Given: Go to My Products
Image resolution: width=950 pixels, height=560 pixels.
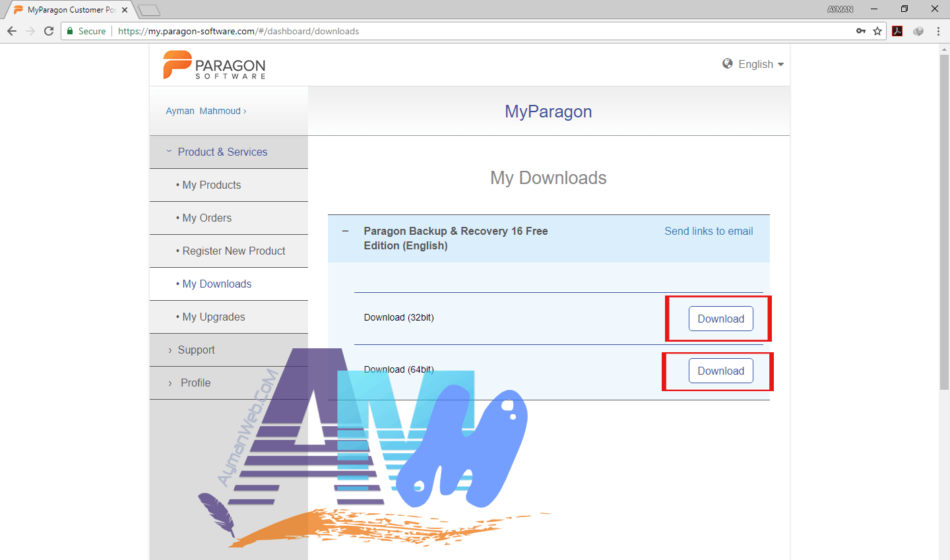Looking at the screenshot, I should point(229,185).
